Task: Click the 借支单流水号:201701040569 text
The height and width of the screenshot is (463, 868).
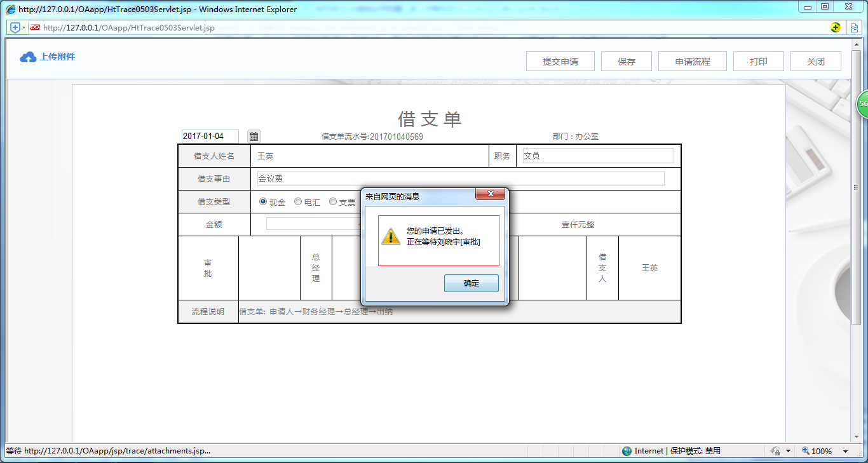Action: (372, 137)
